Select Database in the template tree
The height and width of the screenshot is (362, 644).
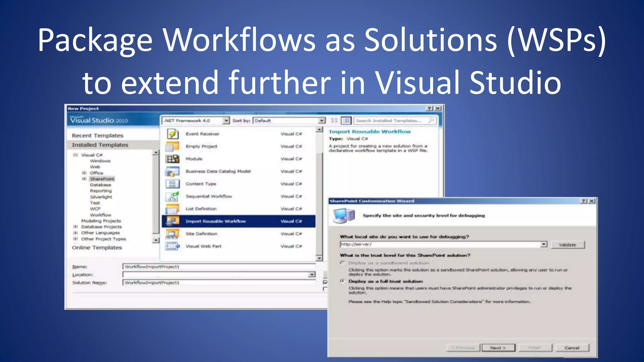(x=100, y=185)
